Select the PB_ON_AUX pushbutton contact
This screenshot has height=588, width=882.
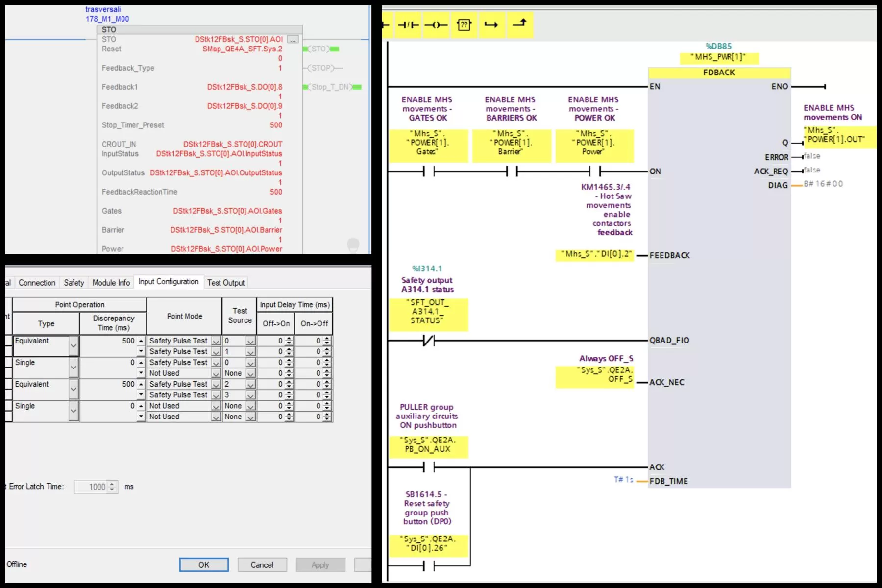pyautogui.click(x=429, y=467)
